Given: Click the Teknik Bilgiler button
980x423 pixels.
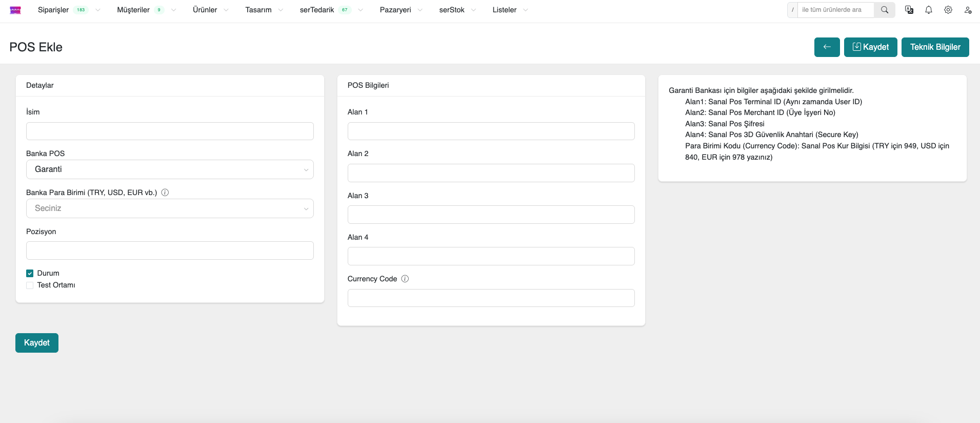Looking at the screenshot, I should point(935,47).
